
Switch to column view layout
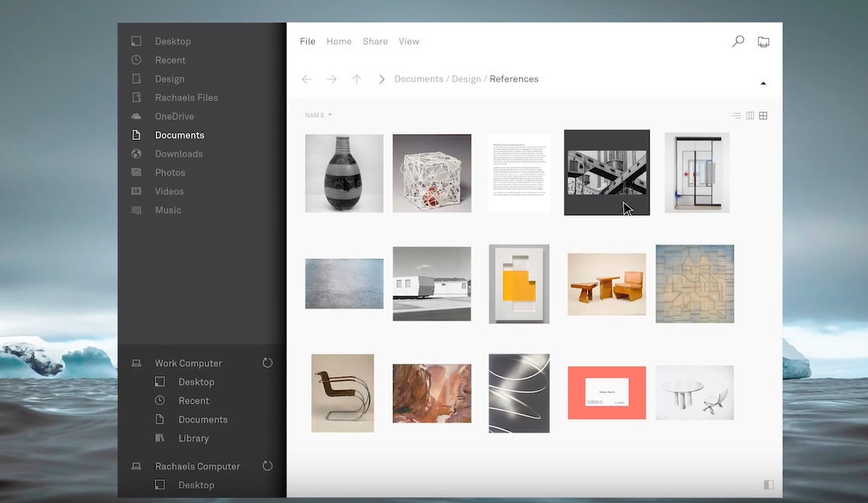tap(750, 116)
